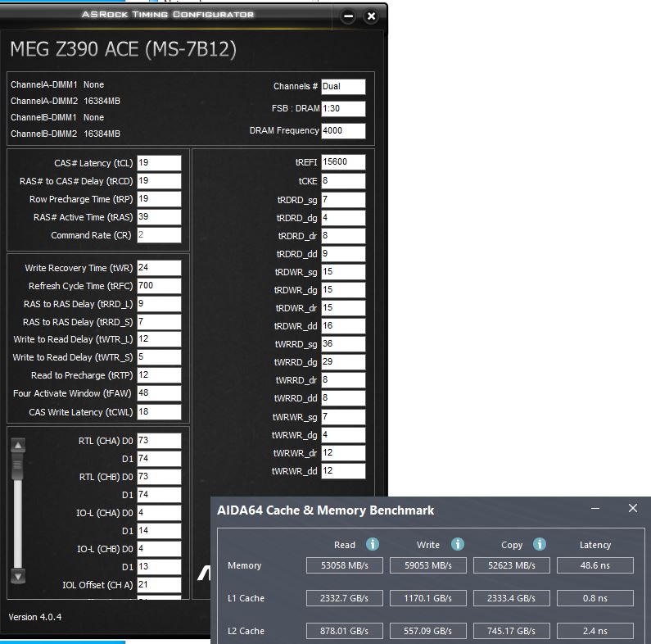The width and height of the screenshot is (651, 644).
Task: Click the L1 Cache Latency value 0.8 ns
Action: click(x=595, y=598)
